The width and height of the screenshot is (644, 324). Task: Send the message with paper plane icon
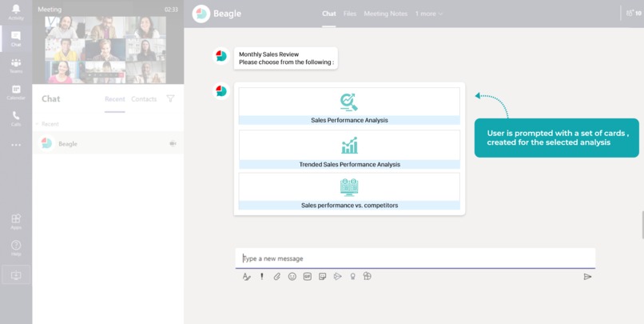[587, 277]
